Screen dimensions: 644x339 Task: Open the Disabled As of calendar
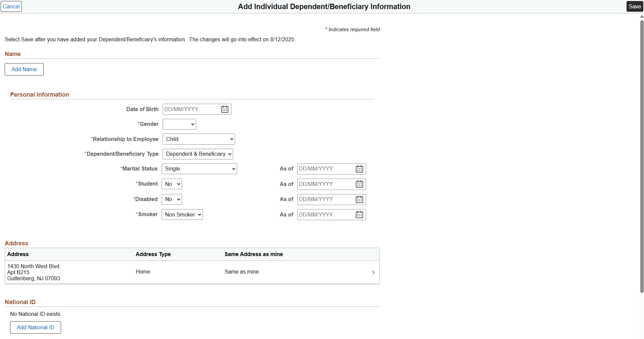pyautogui.click(x=359, y=199)
